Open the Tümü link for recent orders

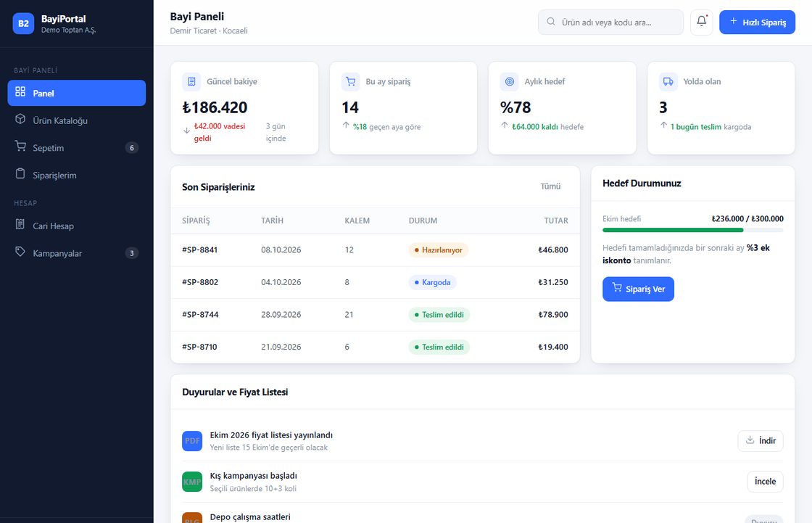point(550,186)
